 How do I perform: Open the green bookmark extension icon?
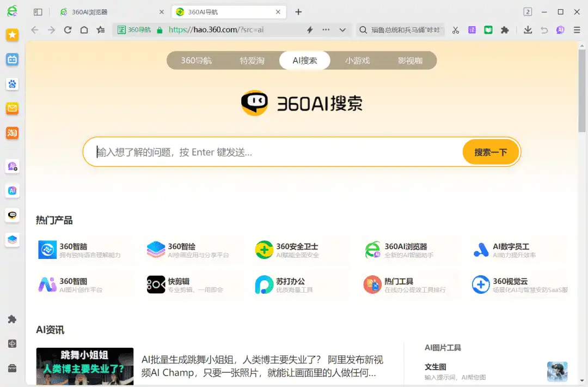click(x=488, y=30)
